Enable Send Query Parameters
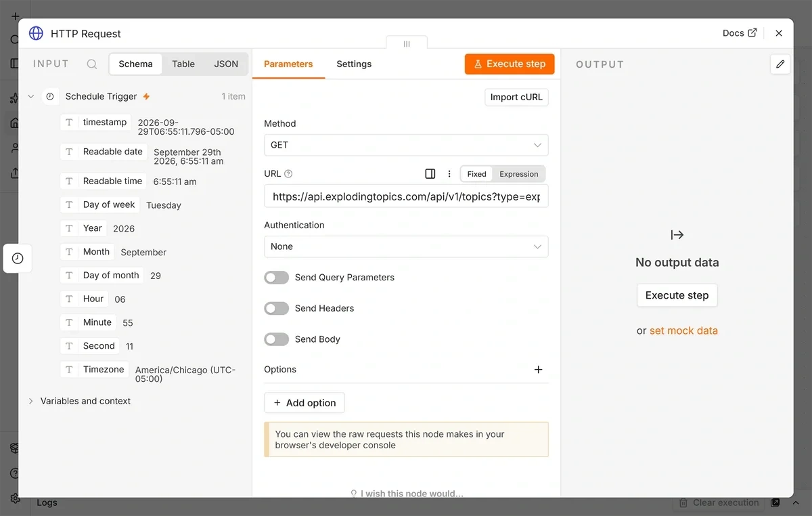Image resolution: width=812 pixels, height=516 pixels. point(276,278)
